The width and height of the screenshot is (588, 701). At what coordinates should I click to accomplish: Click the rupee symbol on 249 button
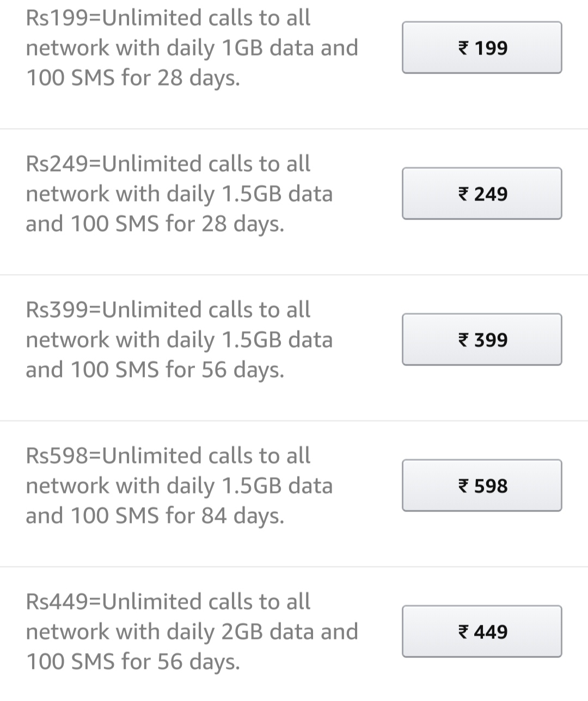coord(463,194)
